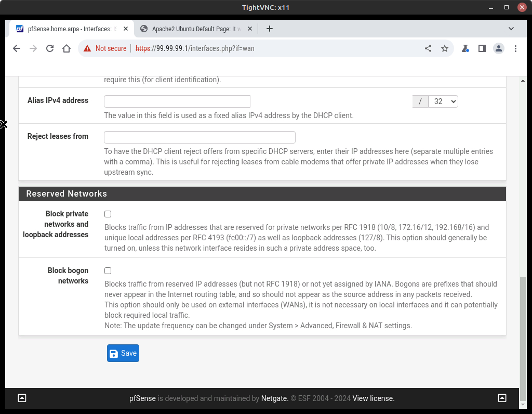Toggle the browser side panel

(x=482, y=48)
